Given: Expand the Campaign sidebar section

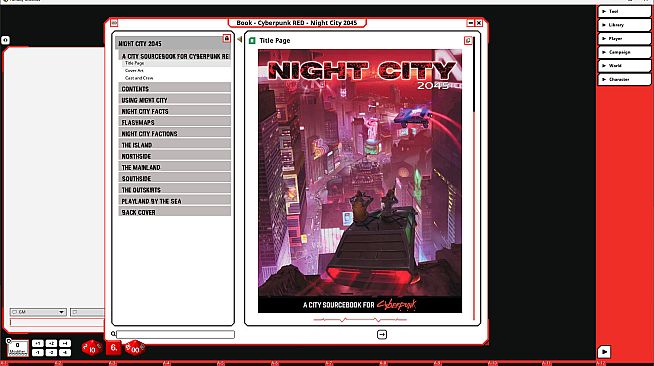Looking at the screenshot, I should [624, 52].
